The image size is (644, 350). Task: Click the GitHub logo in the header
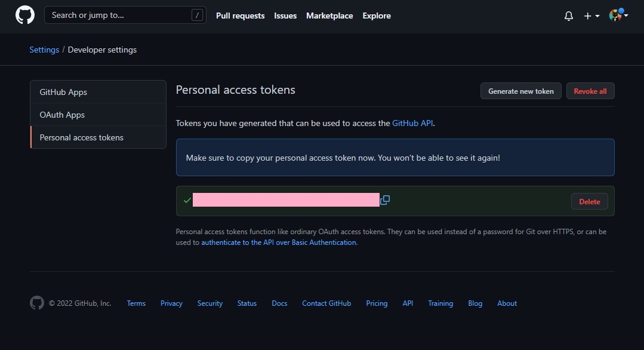coord(25,16)
